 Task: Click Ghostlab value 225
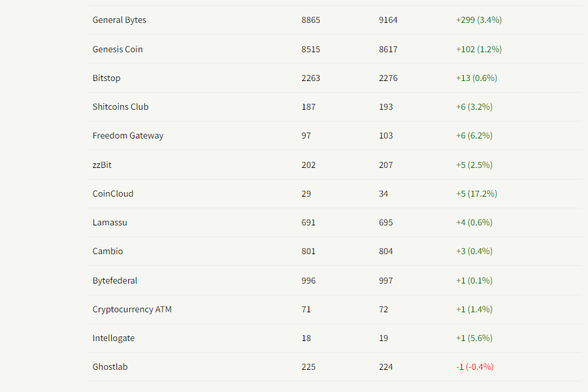308,367
